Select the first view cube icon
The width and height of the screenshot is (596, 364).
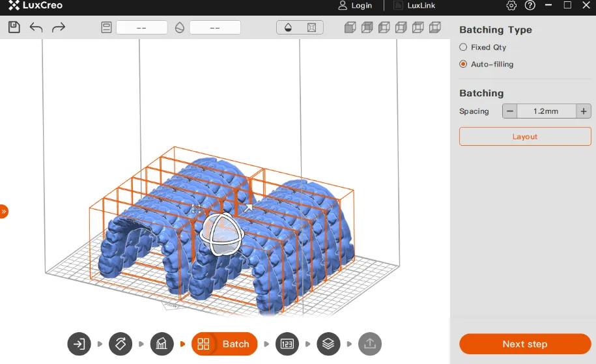[x=350, y=27]
